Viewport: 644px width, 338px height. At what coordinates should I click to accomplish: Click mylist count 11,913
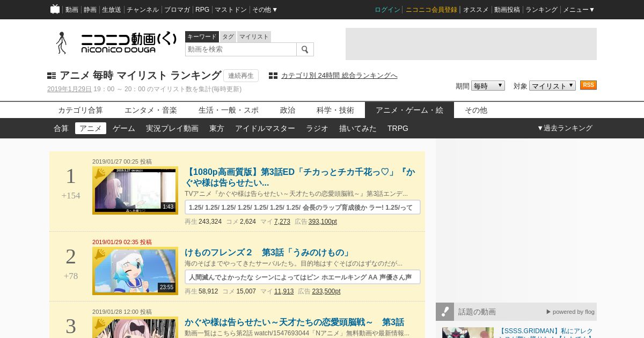click(x=284, y=291)
